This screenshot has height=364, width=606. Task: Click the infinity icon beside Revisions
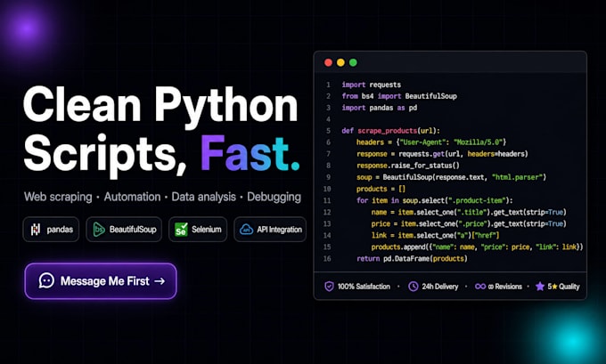[x=480, y=287]
